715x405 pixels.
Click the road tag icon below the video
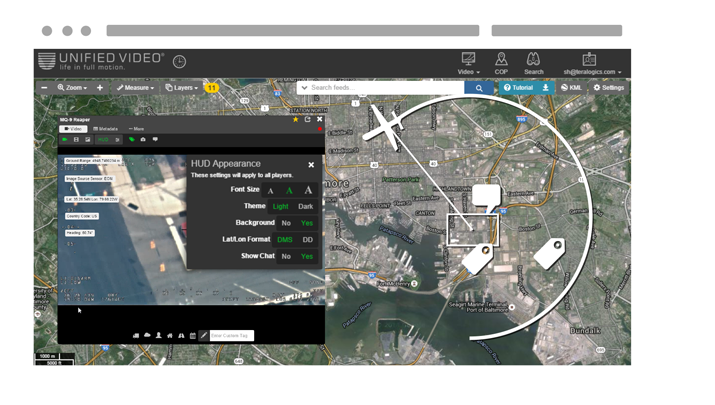[x=181, y=336]
